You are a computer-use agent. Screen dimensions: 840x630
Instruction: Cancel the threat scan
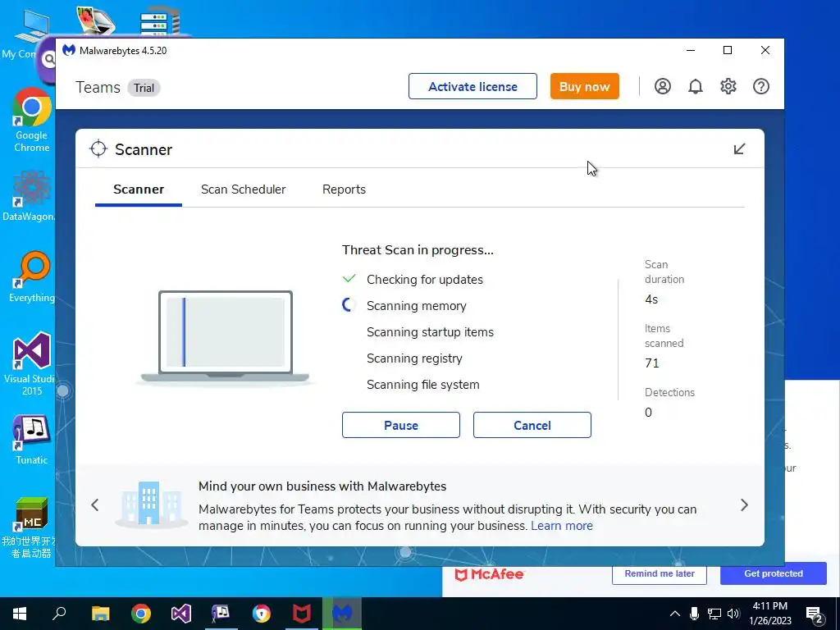532,425
